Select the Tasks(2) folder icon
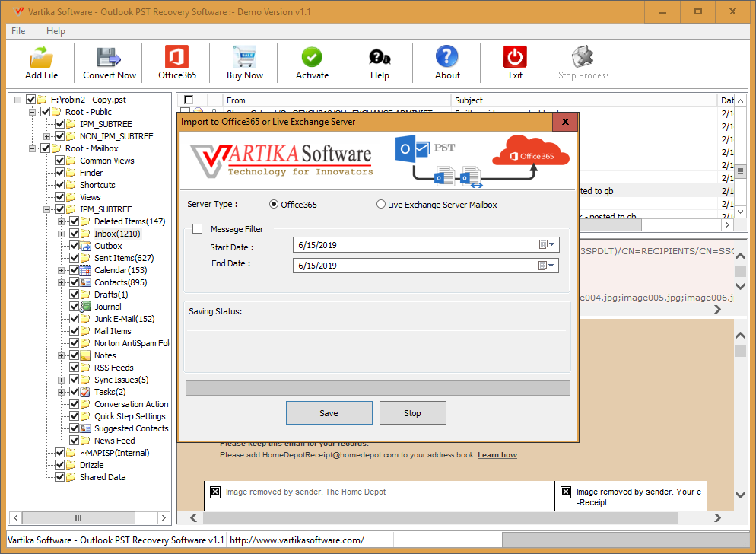 click(85, 392)
